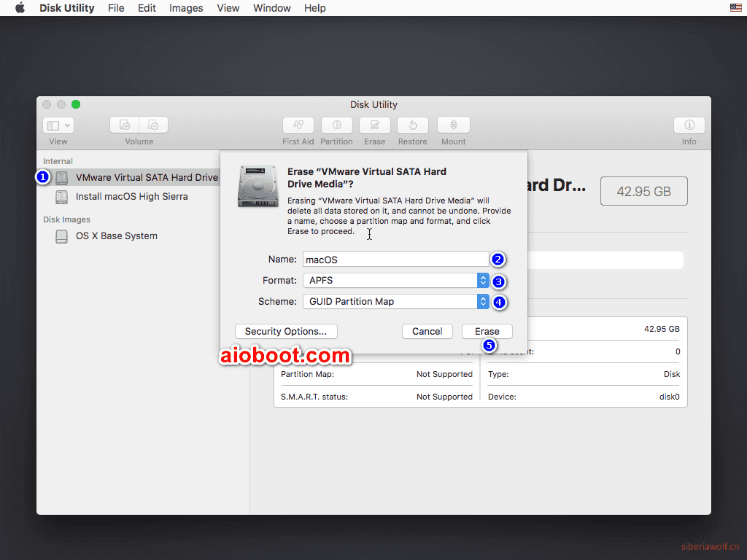
Task: Click the Restore toolbar icon
Action: 413,125
